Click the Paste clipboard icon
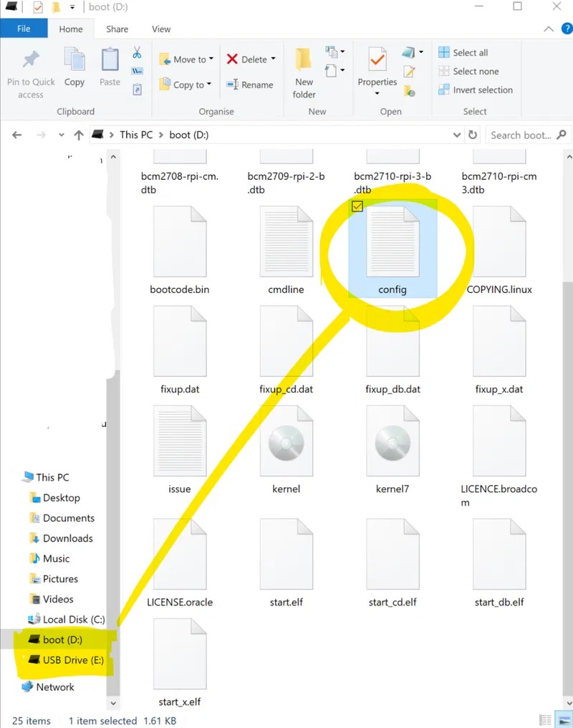Screen dimensions: 573x728 [110, 67]
